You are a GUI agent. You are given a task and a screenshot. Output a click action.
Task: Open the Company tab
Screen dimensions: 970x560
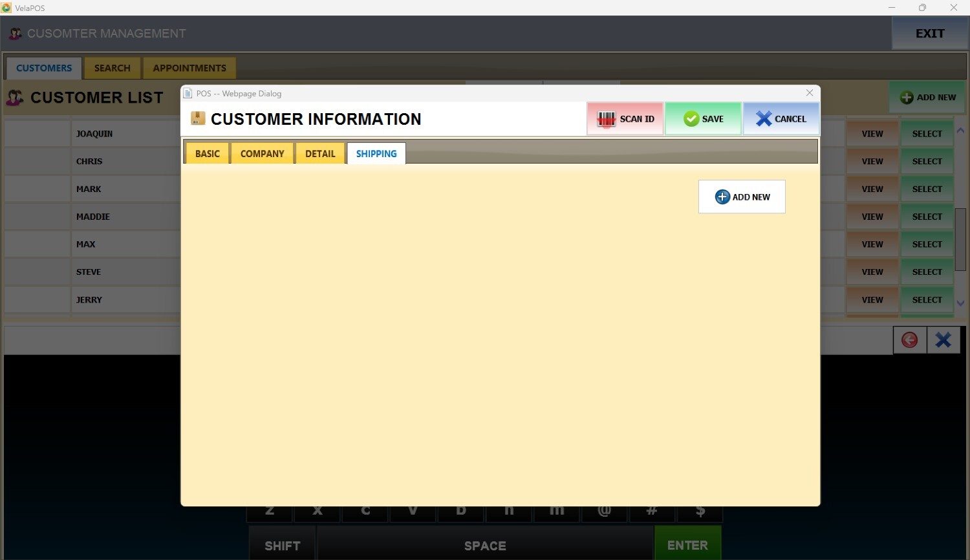point(262,154)
